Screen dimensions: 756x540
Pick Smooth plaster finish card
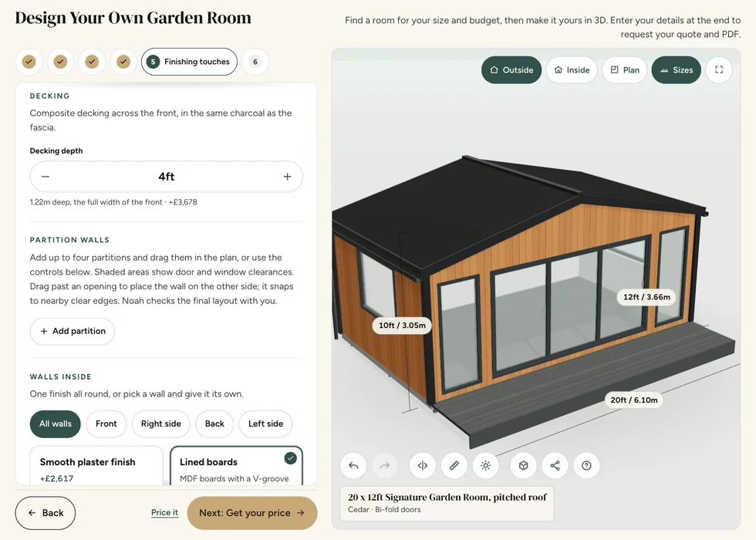(96, 466)
